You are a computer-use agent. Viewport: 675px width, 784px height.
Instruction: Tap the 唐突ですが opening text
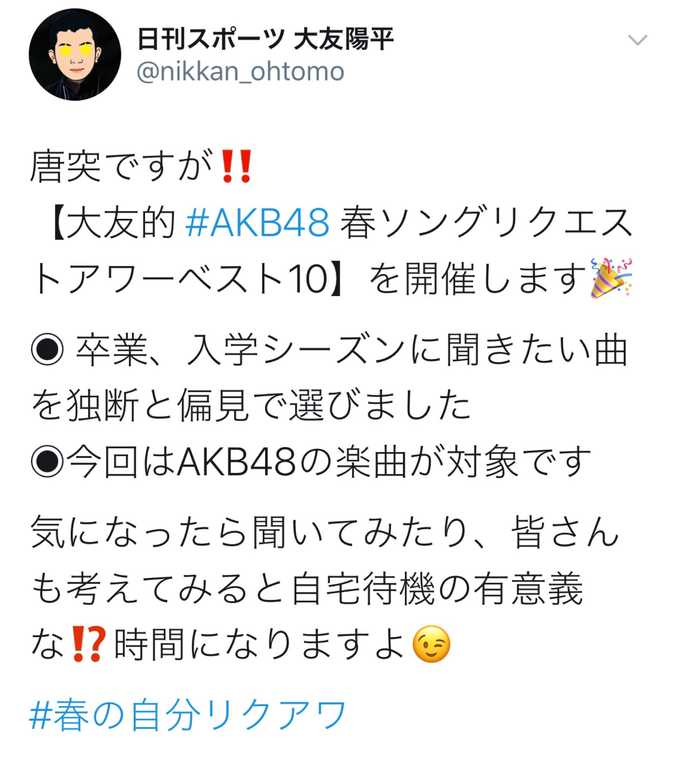[121, 166]
